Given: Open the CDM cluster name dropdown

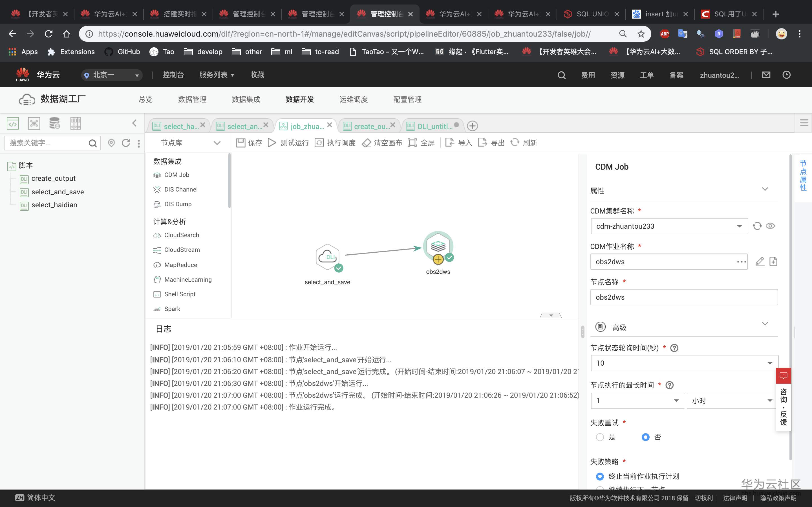Looking at the screenshot, I should (x=739, y=226).
